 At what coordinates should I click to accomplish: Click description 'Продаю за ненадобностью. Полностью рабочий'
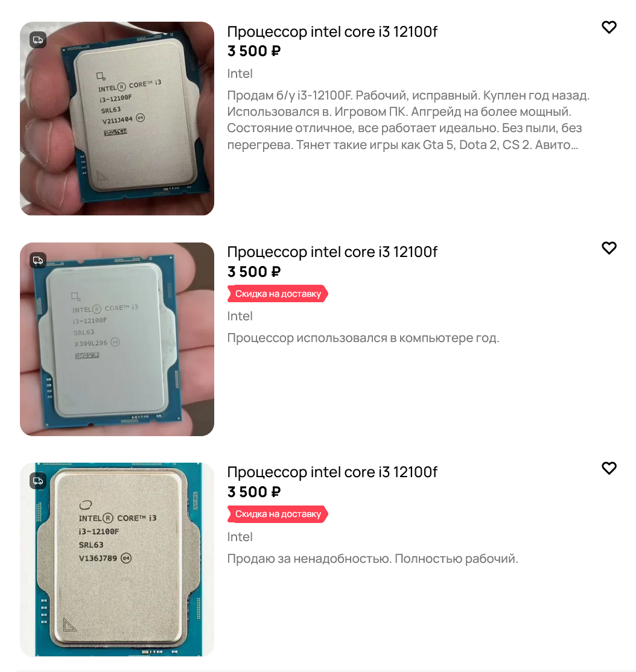372,559
